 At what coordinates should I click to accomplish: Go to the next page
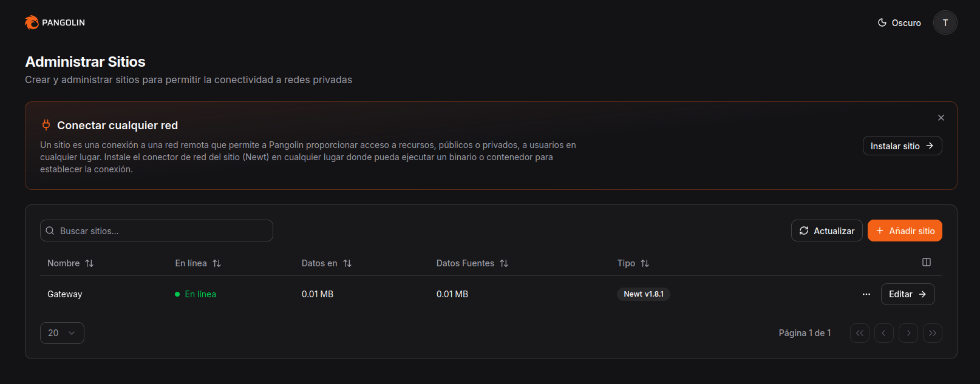[x=908, y=333]
